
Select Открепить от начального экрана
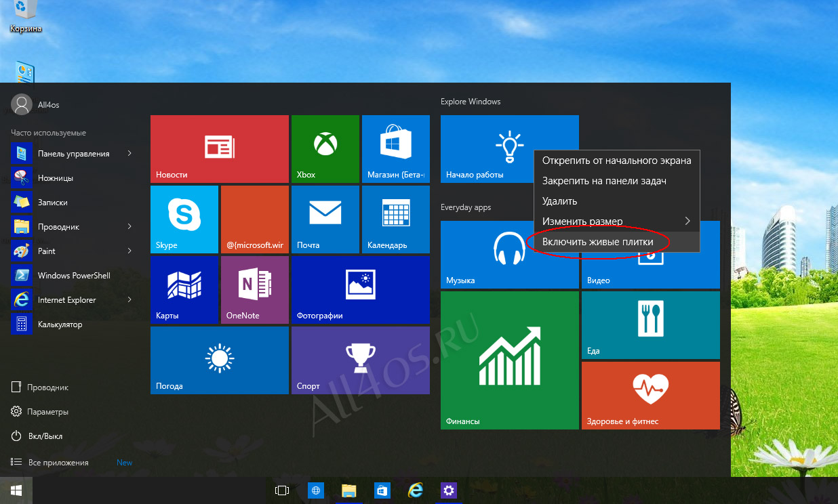tap(616, 161)
